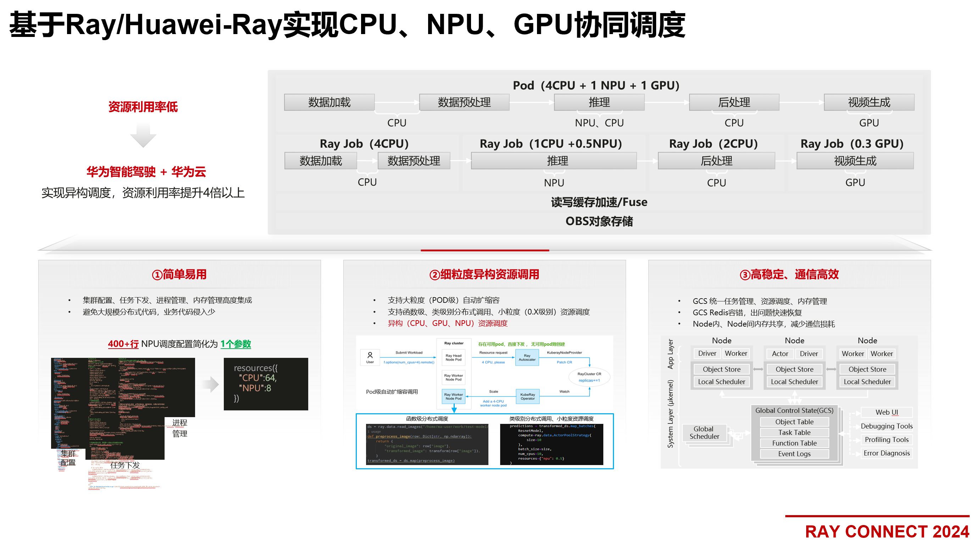Click the OBS对象存储 bar

click(x=599, y=221)
